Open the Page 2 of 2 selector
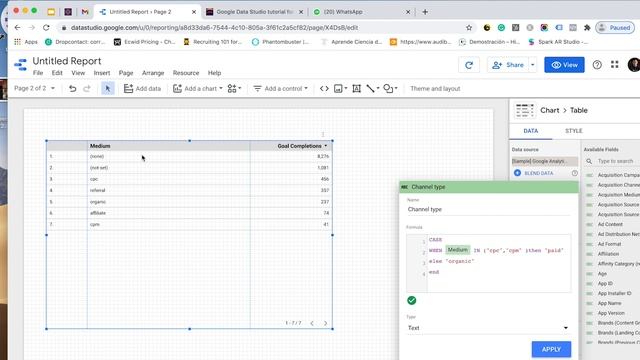 [34, 89]
